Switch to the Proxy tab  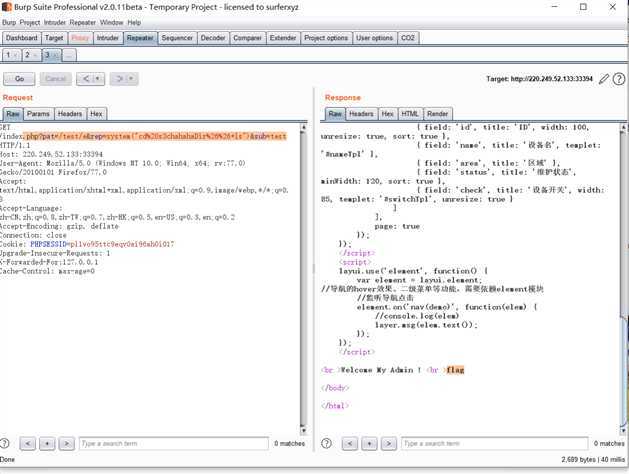[x=80, y=38]
